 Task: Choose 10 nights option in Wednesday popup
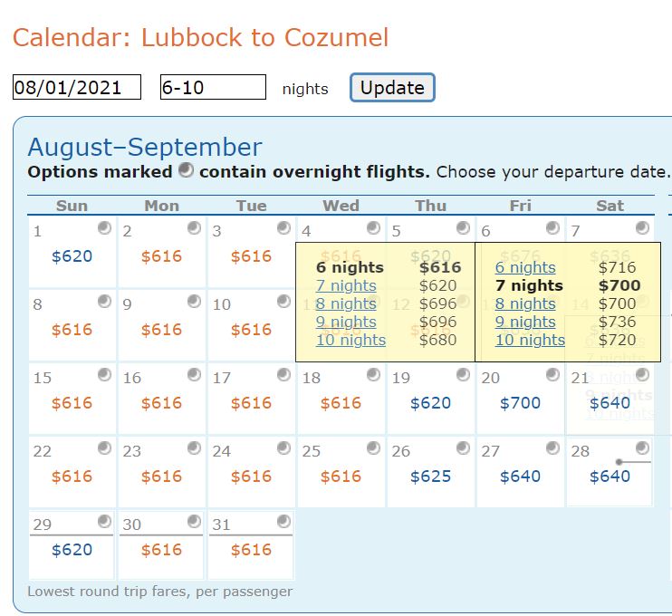(350, 340)
